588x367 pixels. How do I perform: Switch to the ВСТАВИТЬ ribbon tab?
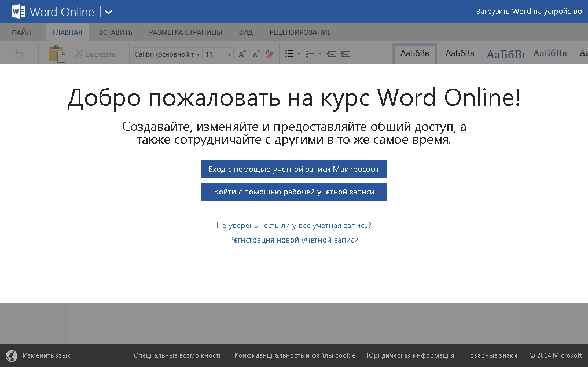point(115,32)
